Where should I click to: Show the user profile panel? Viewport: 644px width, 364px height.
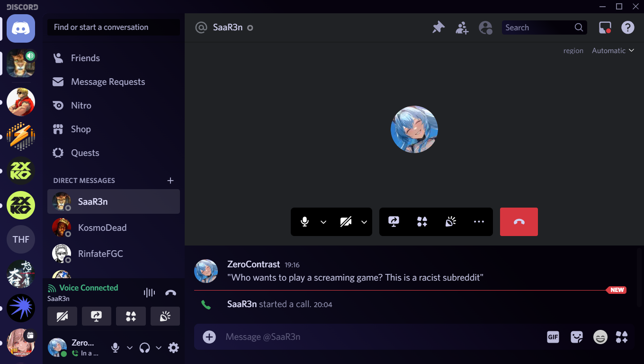(x=486, y=27)
